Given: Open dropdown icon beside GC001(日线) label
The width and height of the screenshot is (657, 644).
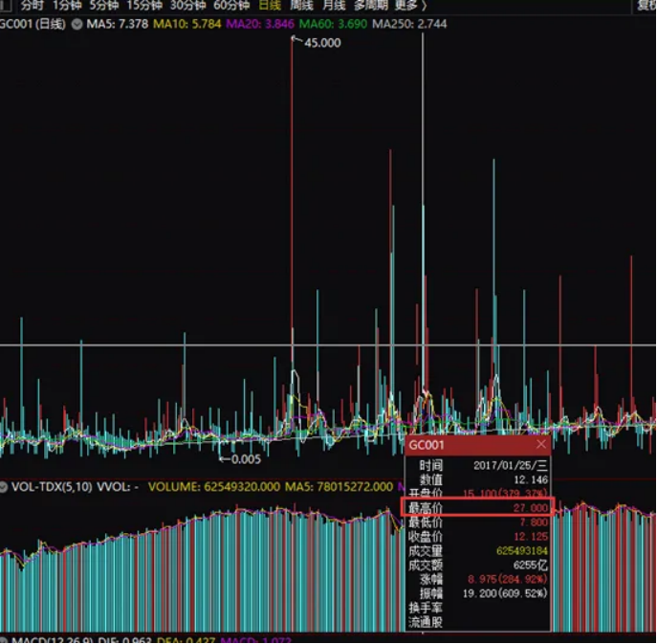Looking at the screenshot, I should click(77, 23).
